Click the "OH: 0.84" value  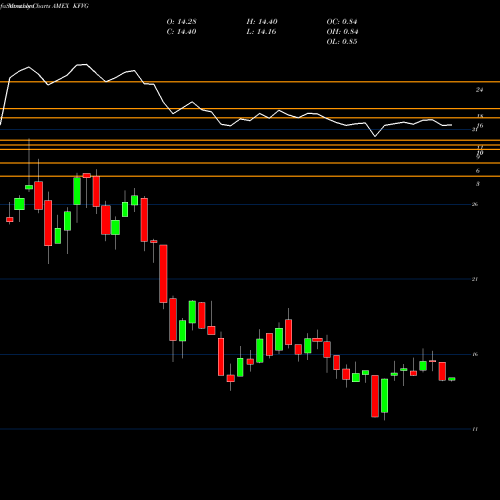pos(342,32)
